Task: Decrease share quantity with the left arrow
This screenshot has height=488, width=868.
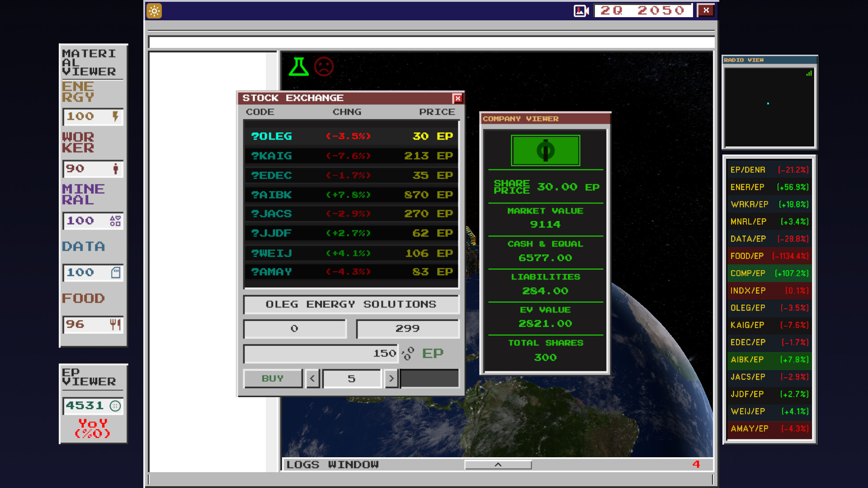Action: pyautogui.click(x=313, y=378)
